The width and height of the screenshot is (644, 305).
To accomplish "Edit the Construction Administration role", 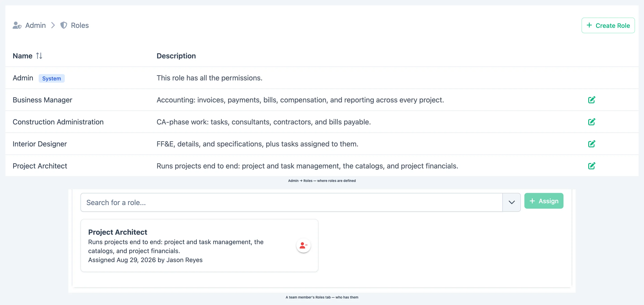I will click(x=592, y=122).
